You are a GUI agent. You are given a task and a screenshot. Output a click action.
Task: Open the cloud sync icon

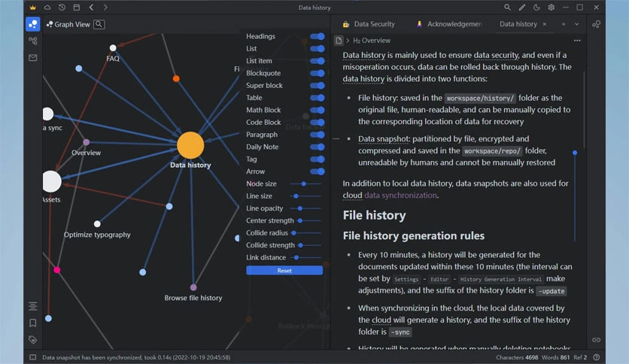coord(47,8)
